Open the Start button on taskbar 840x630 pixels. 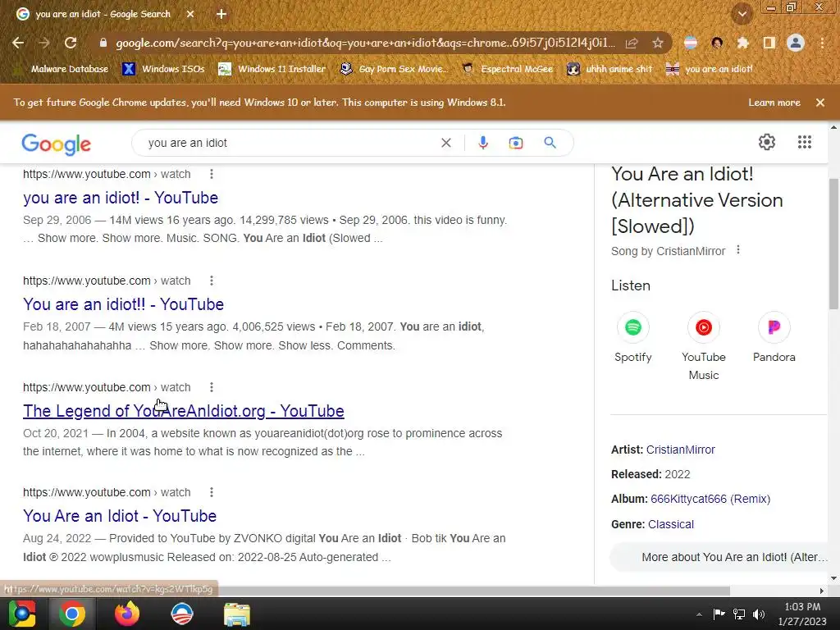(22, 614)
